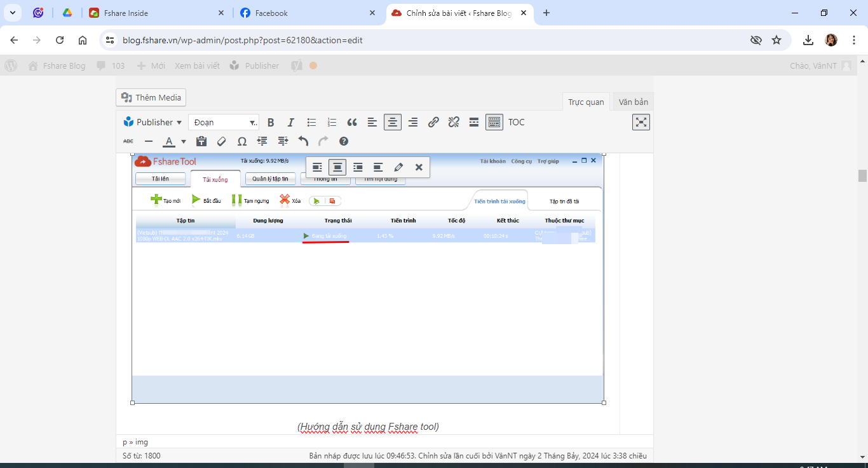Open the Publisher shortcode dropdown
Image resolution: width=868 pixels, height=468 pixels.
point(153,122)
